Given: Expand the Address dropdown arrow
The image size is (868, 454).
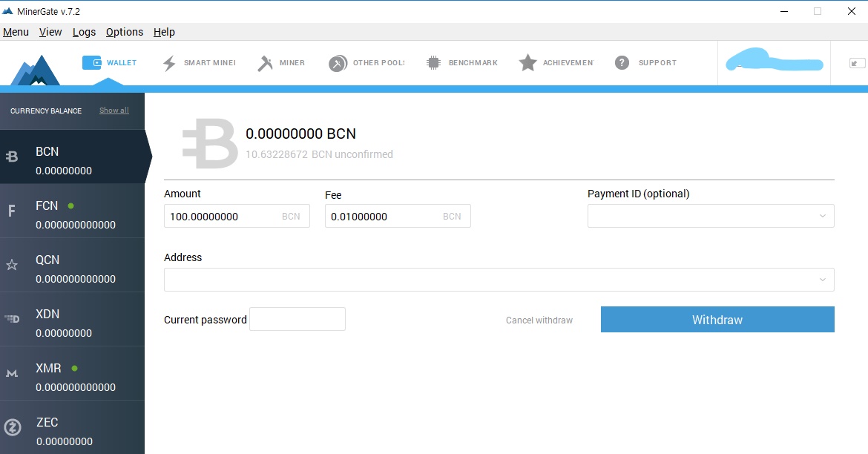Looking at the screenshot, I should coord(823,280).
